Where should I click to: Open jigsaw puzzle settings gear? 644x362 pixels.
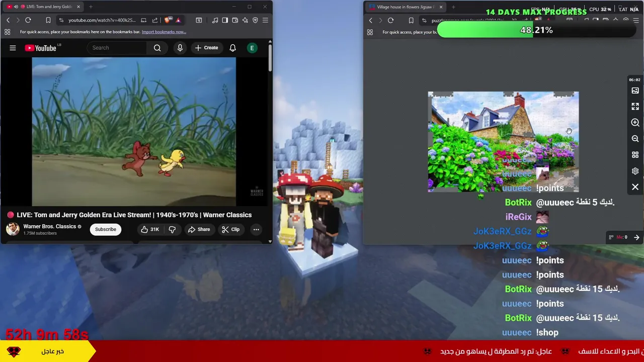click(635, 171)
